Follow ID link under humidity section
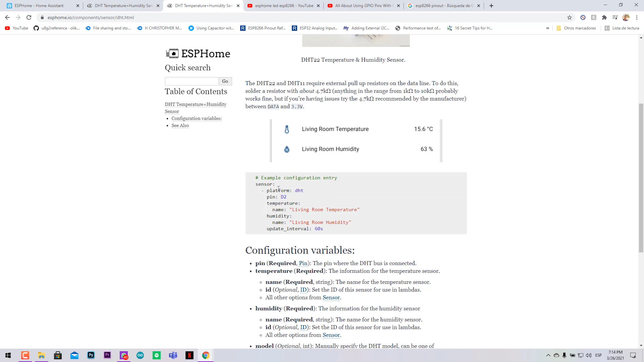The image size is (644, 362). pos(303,327)
